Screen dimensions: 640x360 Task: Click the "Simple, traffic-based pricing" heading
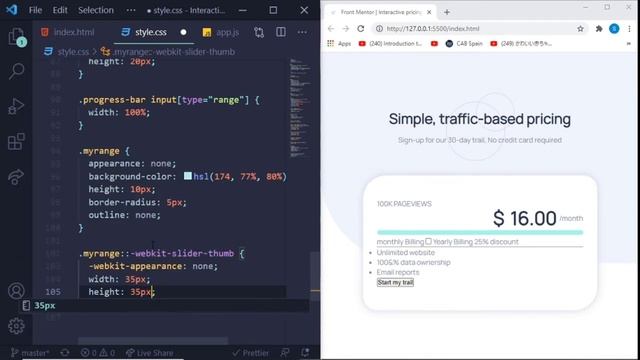point(480,119)
